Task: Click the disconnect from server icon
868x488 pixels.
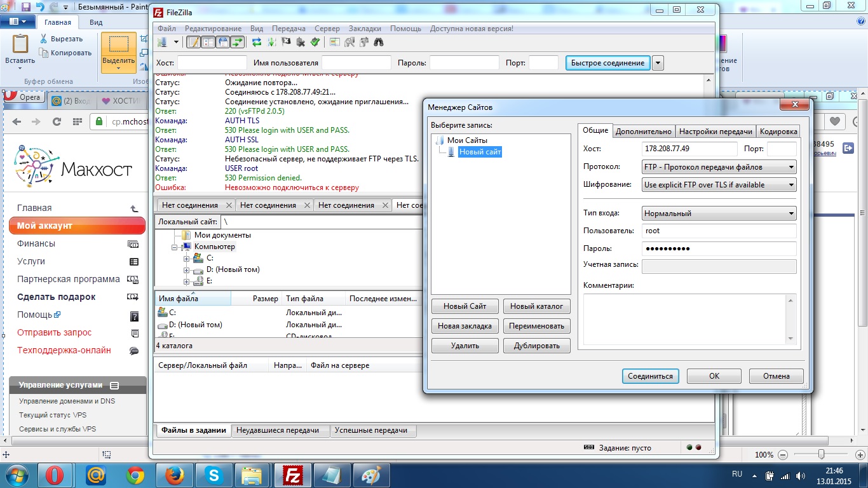Action: [x=301, y=43]
